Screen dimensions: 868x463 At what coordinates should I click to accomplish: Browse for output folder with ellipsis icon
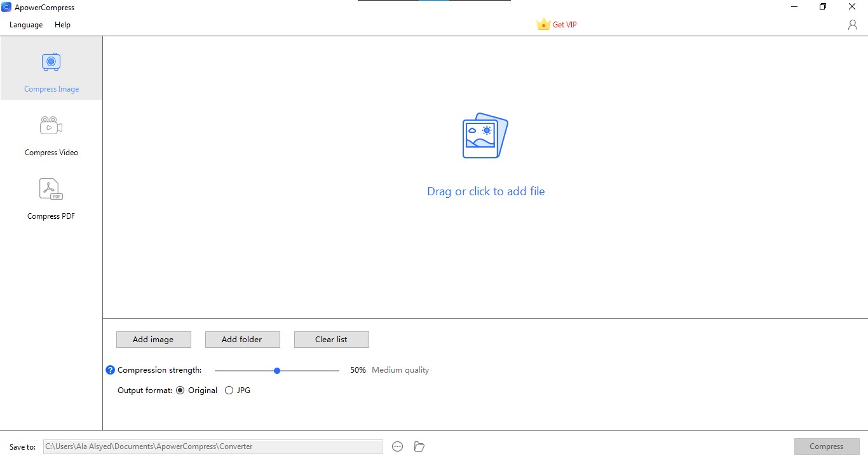(x=398, y=446)
